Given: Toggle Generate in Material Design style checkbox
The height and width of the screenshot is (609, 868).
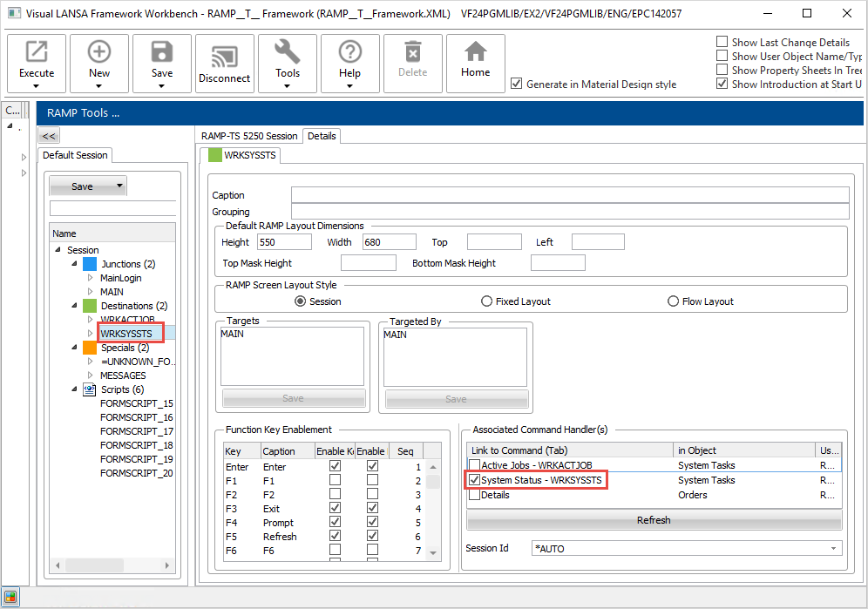Looking at the screenshot, I should [517, 84].
